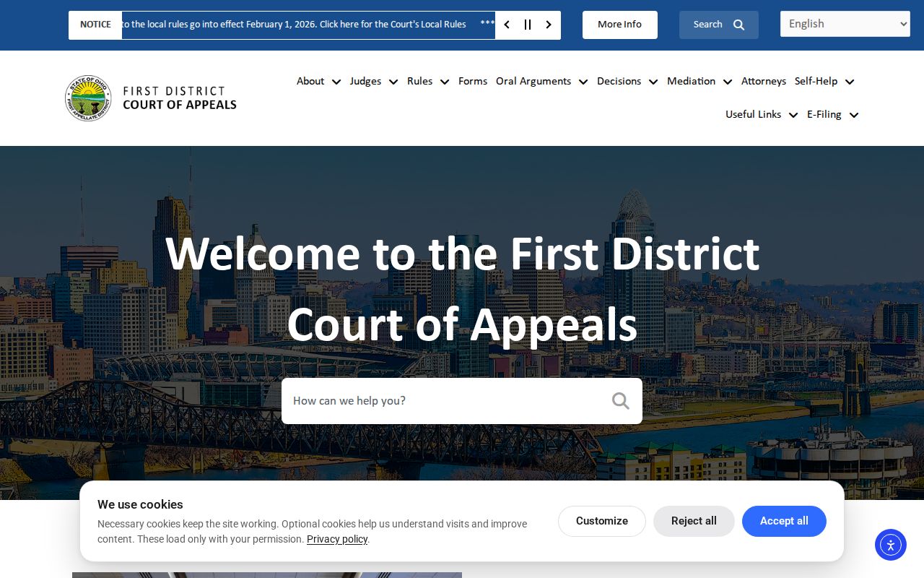Open the Self-Help menu item
The width and height of the screenshot is (924, 578).
point(816,81)
